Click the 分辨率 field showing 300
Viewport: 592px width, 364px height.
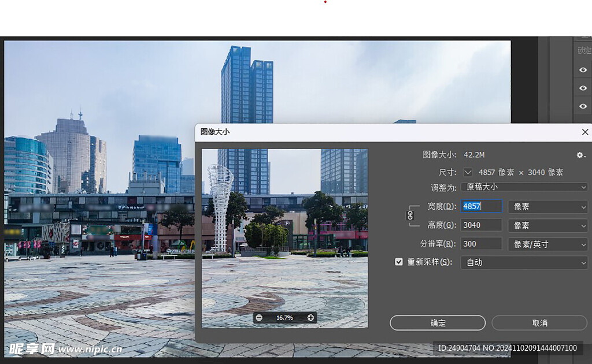tap(480, 244)
